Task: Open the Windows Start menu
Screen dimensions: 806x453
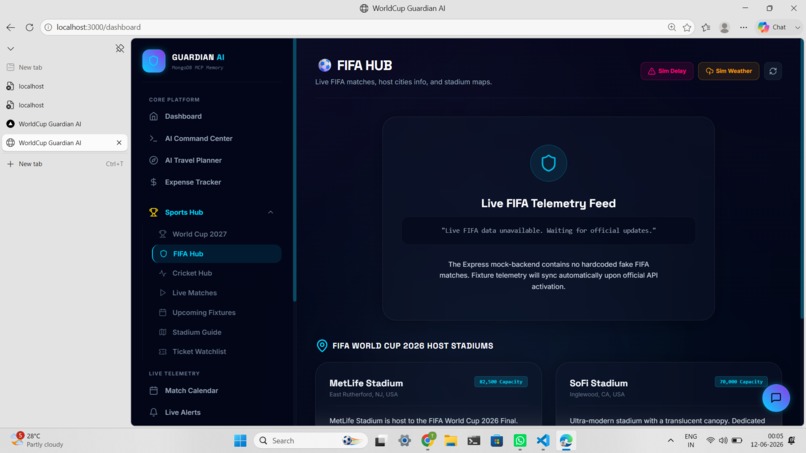Action: pyautogui.click(x=240, y=441)
